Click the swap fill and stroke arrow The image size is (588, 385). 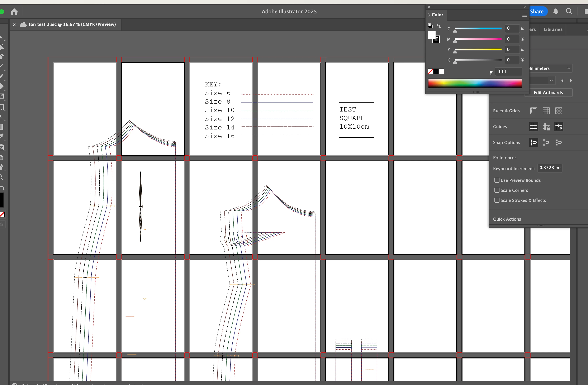pos(438,26)
